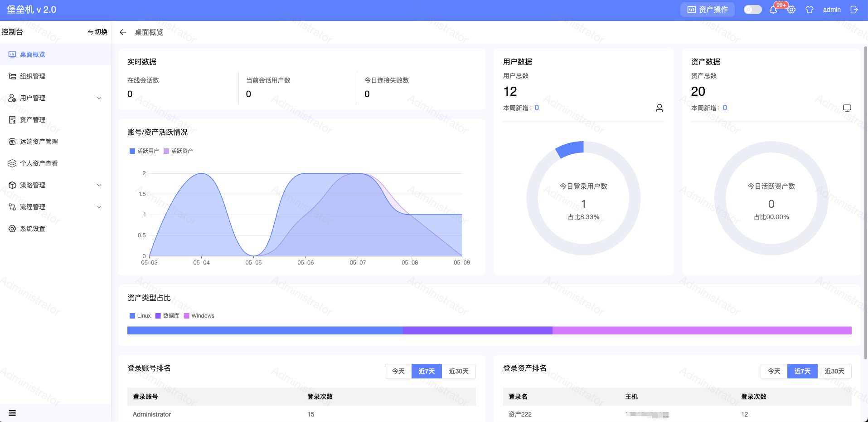Click the monitor icon in 资产数据 card
The height and width of the screenshot is (422, 868).
coord(847,108)
